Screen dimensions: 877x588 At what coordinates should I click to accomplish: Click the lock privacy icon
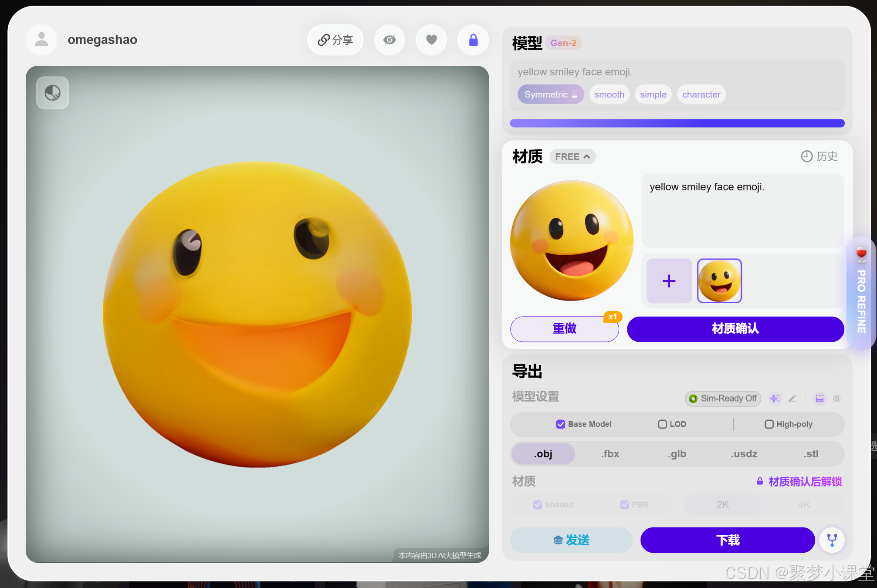tap(473, 40)
